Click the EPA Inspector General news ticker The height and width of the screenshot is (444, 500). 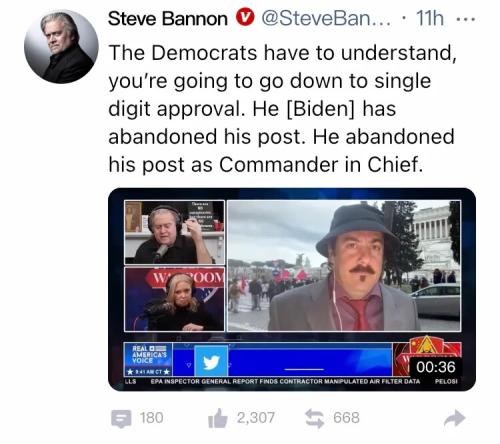(285, 381)
